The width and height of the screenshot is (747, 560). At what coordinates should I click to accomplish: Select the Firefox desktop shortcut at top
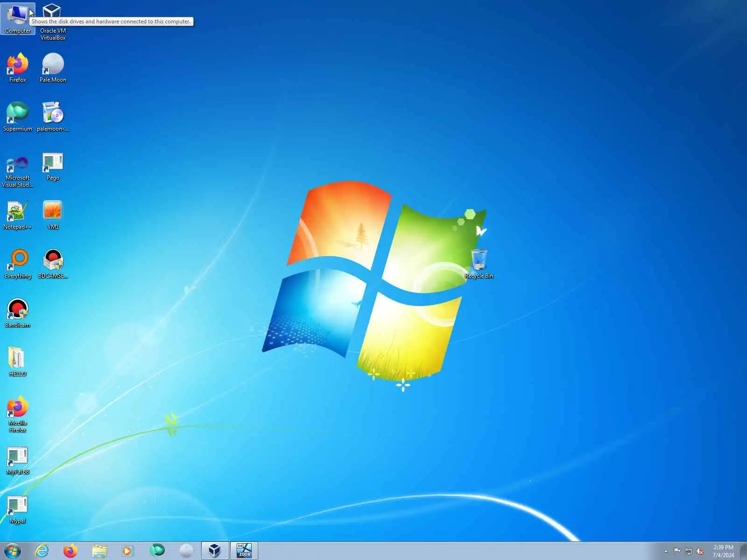[x=18, y=68]
